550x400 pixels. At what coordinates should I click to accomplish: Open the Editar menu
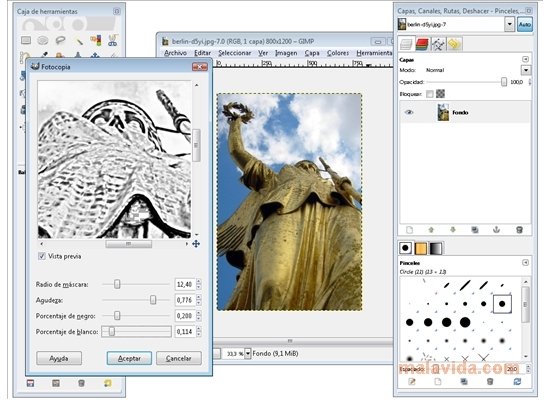[202, 53]
